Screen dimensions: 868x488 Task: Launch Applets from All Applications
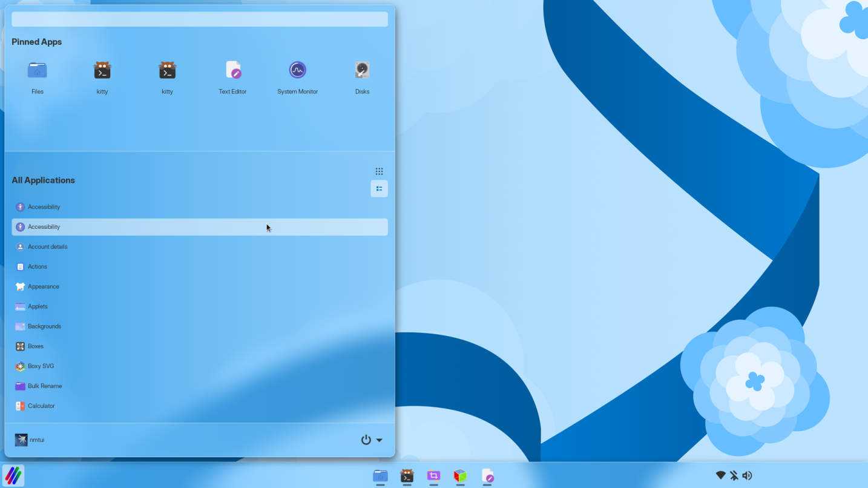[200, 306]
